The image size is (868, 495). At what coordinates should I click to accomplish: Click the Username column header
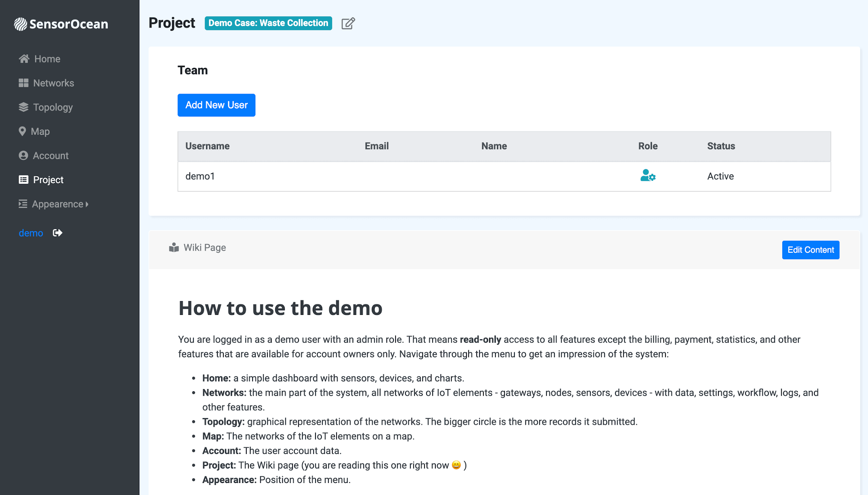click(207, 146)
